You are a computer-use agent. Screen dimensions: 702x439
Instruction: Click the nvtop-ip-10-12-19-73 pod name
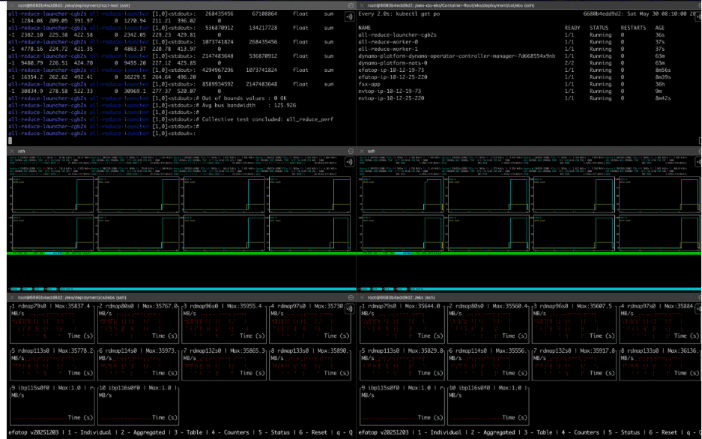[390, 91]
